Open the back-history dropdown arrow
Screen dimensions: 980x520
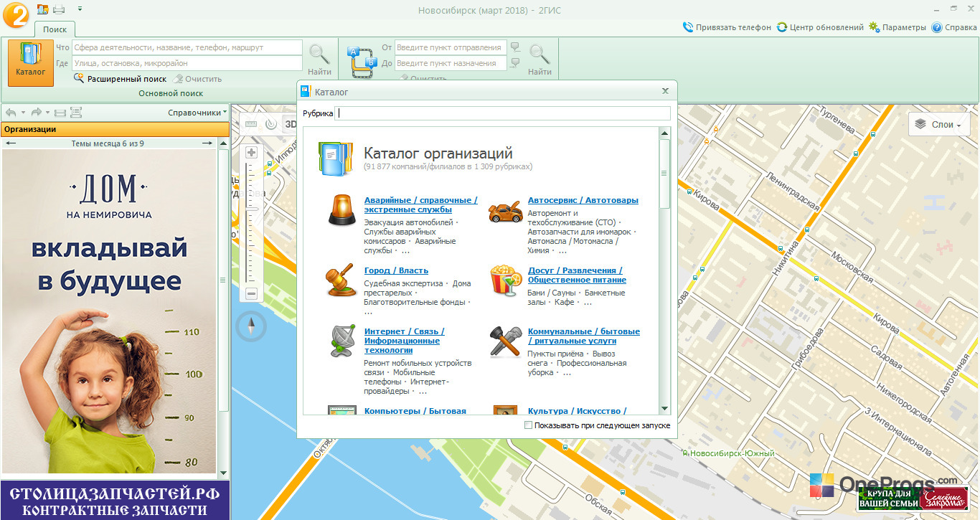(x=23, y=113)
